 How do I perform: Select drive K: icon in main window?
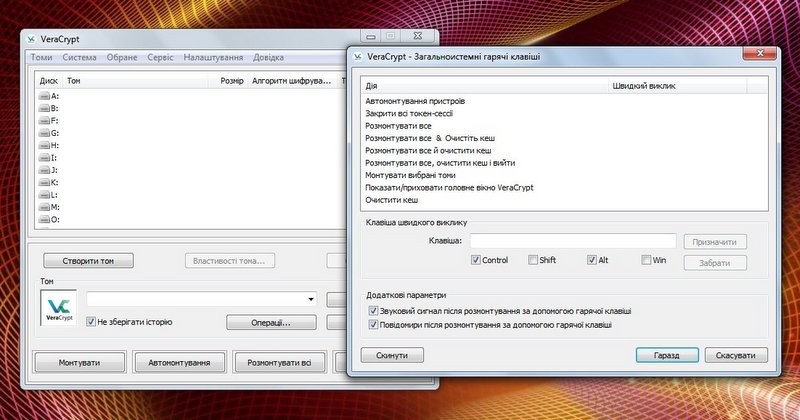click(44, 182)
